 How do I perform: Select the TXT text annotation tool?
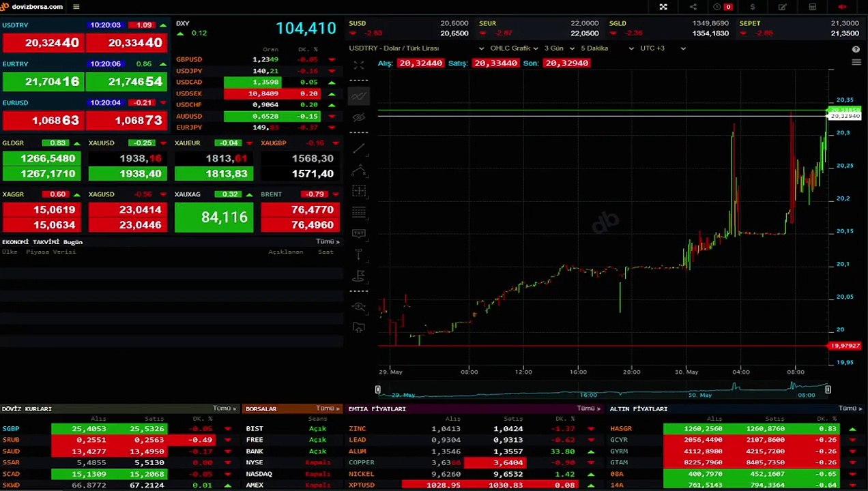tap(359, 233)
